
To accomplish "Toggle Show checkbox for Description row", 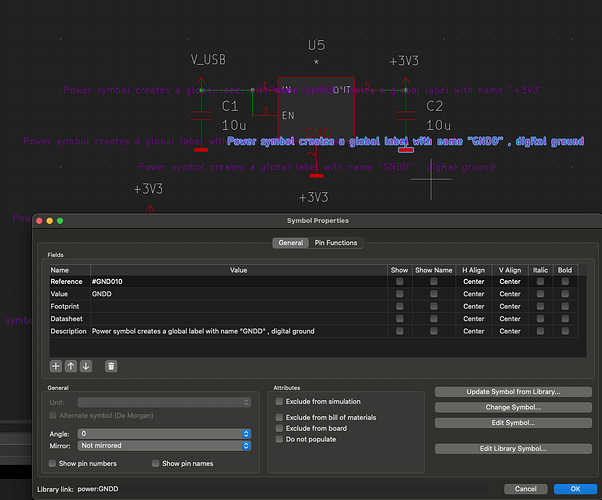I will tap(400, 331).
